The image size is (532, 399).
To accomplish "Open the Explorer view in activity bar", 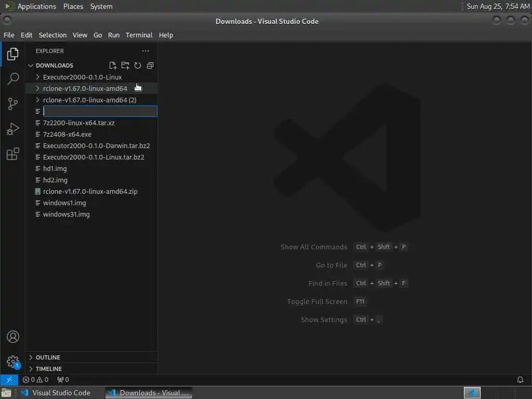I will pyautogui.click(x=12, y=54).
